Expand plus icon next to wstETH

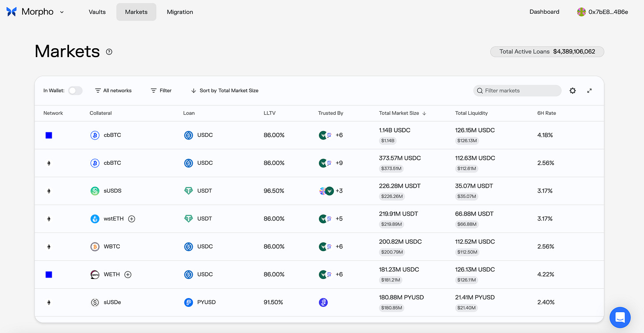click(x=131, y=219)
